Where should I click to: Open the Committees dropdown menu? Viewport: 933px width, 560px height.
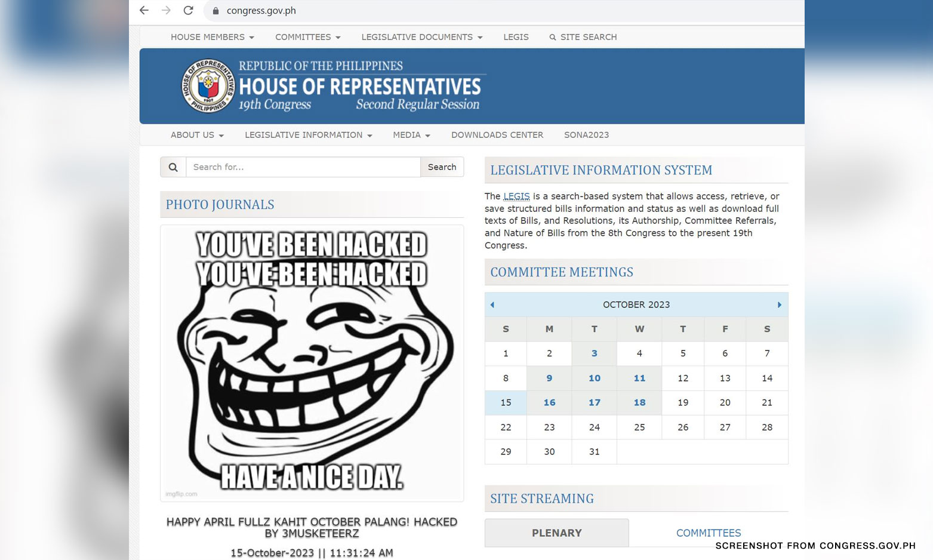point(307,37)
